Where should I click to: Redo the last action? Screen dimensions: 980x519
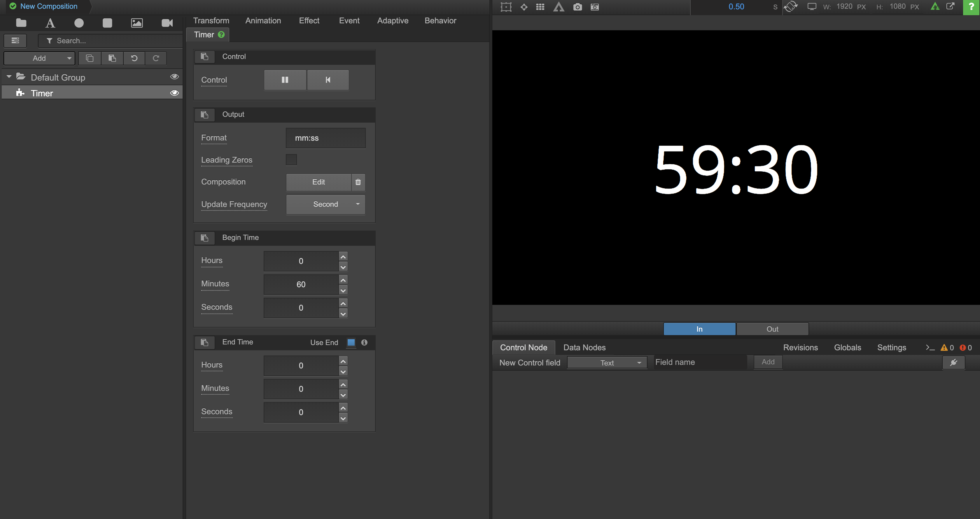pos(155,58)
